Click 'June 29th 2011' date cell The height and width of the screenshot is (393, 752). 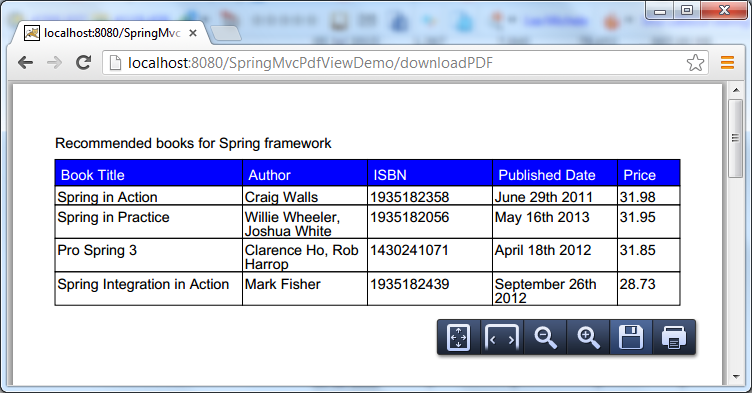pos(555,196)
